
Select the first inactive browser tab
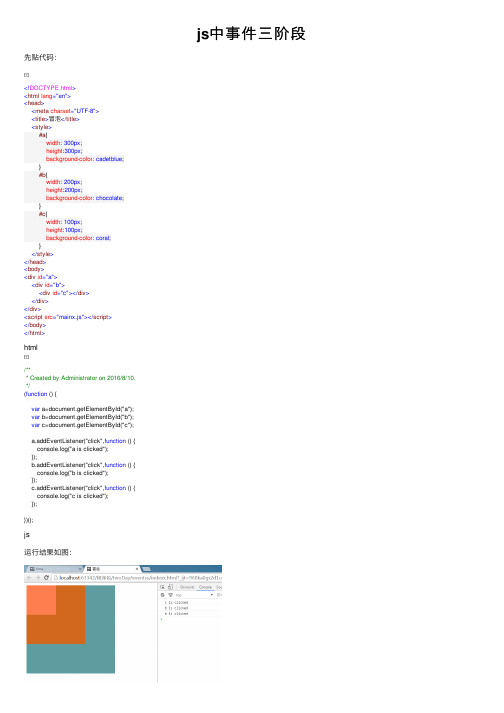55,569
